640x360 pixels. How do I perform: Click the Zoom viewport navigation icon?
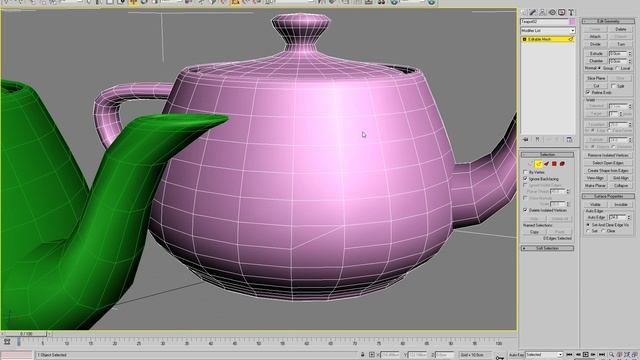612,355
